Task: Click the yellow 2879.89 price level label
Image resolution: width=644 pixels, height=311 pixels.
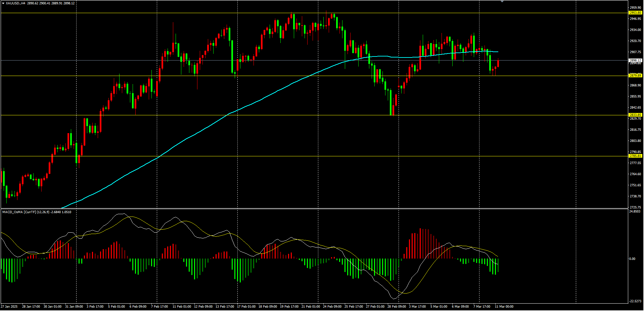Action: coord(635,76)
